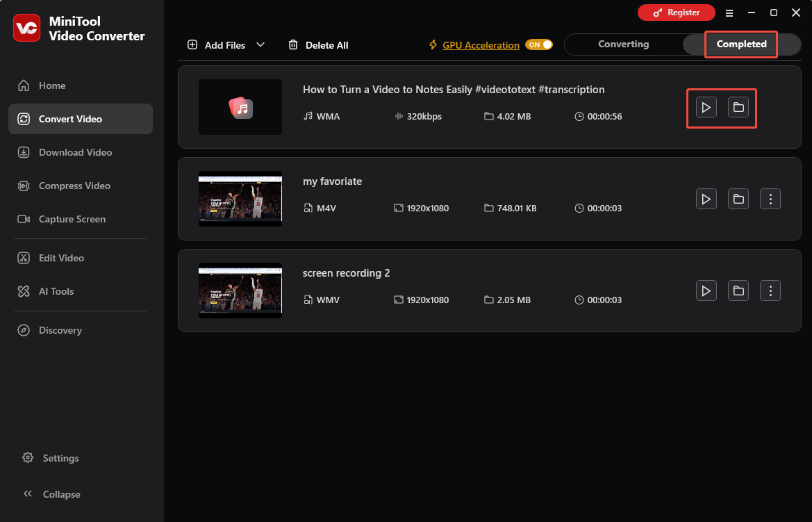Image resolution: width=812 pixels, height=522 pixels.
Task: Click 00:00:03 duration of 'screen recording 2'
Action: coord(604,300)
